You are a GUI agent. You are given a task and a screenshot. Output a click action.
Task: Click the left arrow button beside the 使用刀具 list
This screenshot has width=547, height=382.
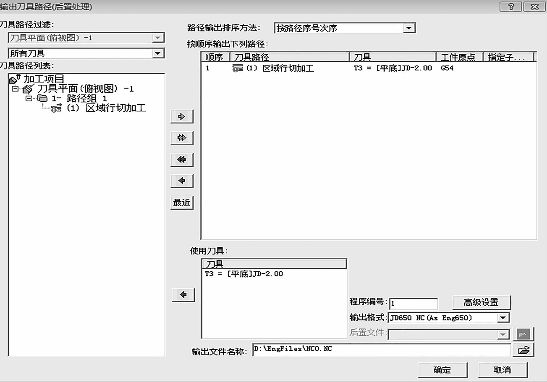[x=183, y=295]
